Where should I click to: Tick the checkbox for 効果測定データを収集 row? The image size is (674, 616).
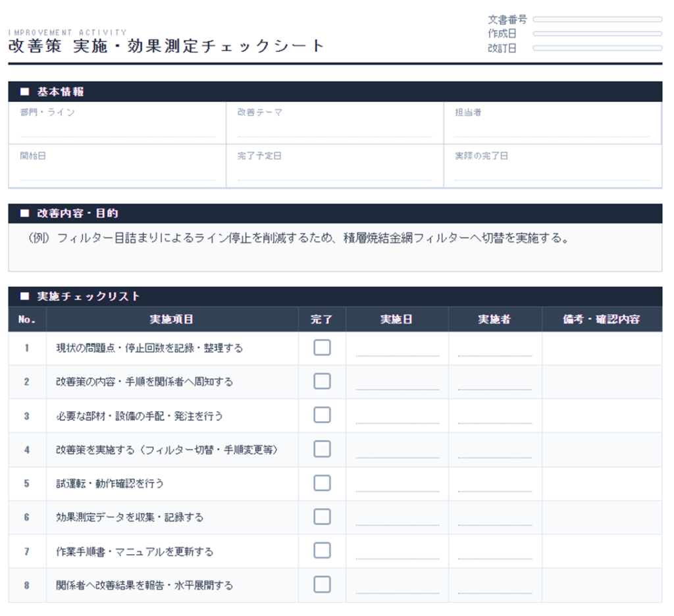(x=322, y=517)
